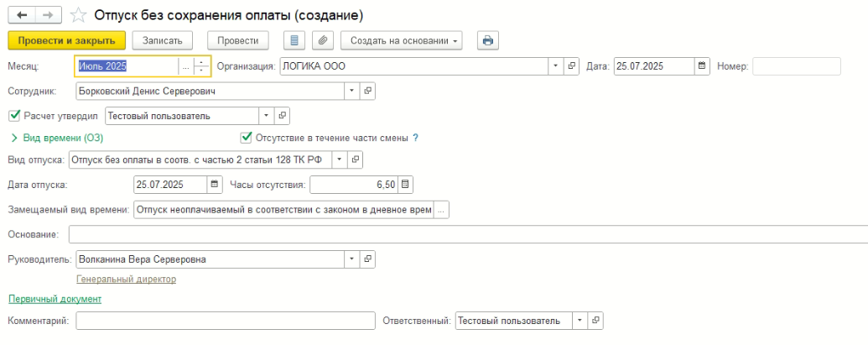Click the Записать button
The height and width of the screenshot is (345, 868).
point(163,40)
